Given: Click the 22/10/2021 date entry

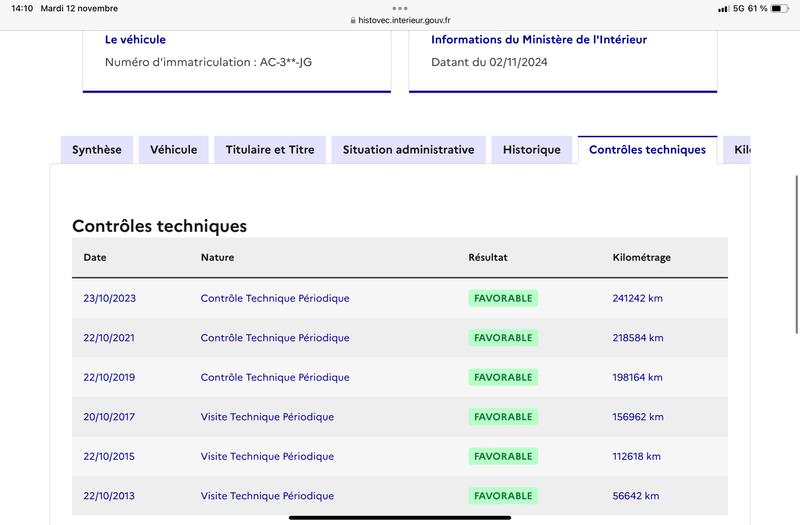Looking at the screenshot, I should pyautogui.click(x=109, y=338).
